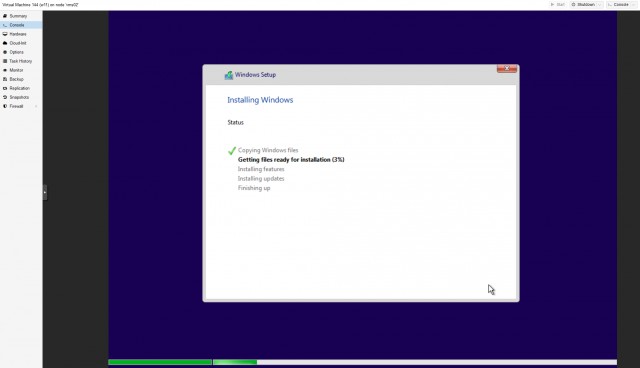The width and height of the screenshot is (640, 368).
Task: Click the Shutdown button
Action: (x=583, y=4)
